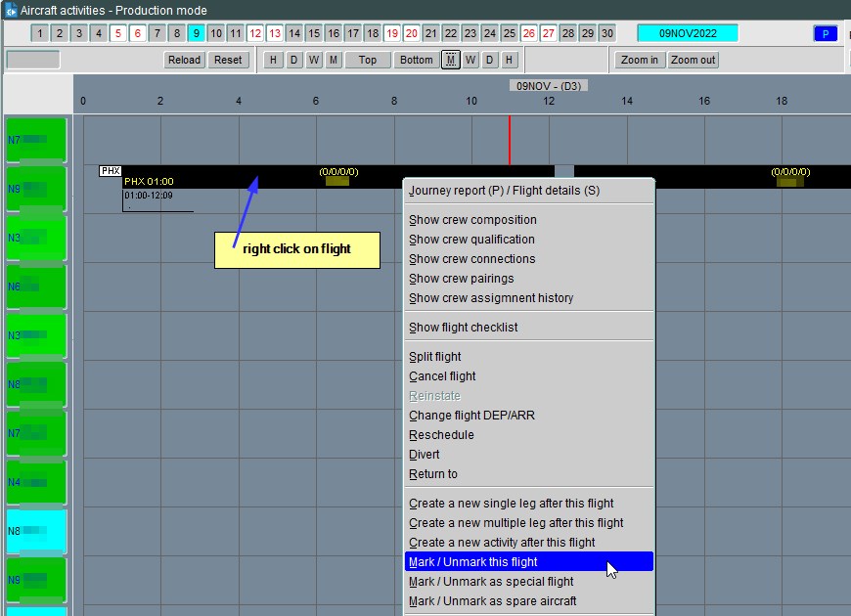Click the Zoom out button
The width and height of the screenshot is (851, 616).
click(x=693, y=60)
